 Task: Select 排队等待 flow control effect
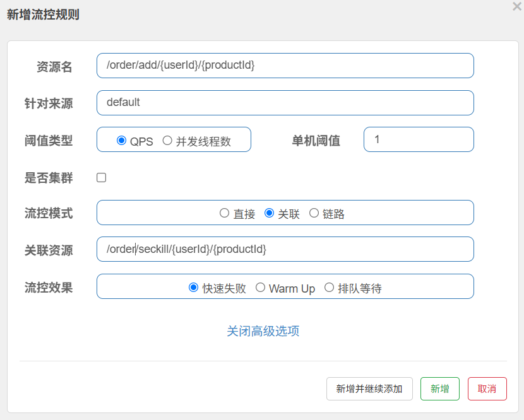[x=329, y=288]
